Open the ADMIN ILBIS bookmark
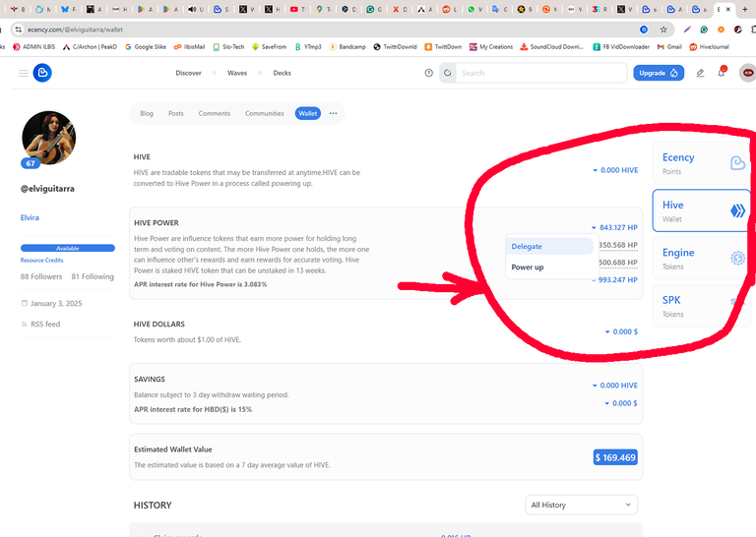 (x=34, y=46)
